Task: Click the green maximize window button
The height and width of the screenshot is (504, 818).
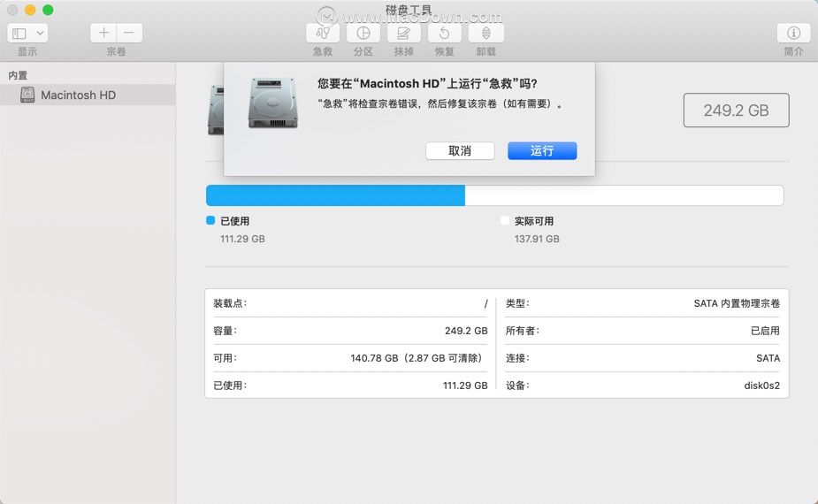Action: (48, 10)
